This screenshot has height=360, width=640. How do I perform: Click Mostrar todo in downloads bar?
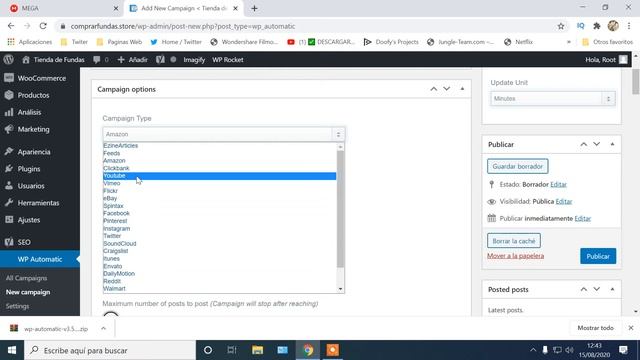point(596,328)
